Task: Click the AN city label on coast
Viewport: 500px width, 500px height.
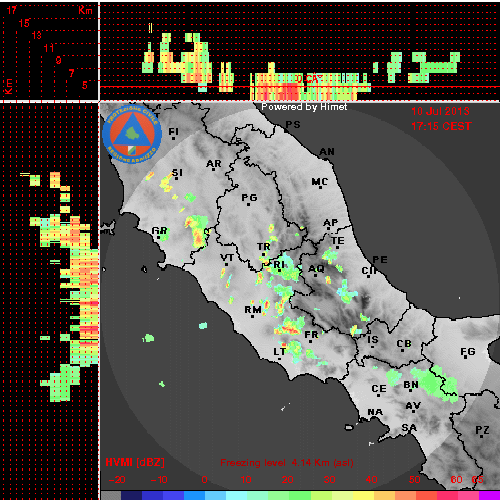Action: pos(327,152)
